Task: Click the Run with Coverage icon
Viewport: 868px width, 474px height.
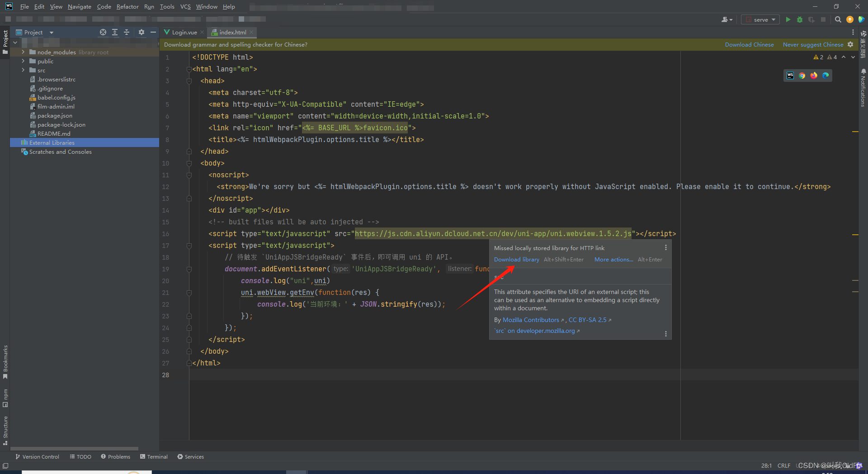Action: 811,19
